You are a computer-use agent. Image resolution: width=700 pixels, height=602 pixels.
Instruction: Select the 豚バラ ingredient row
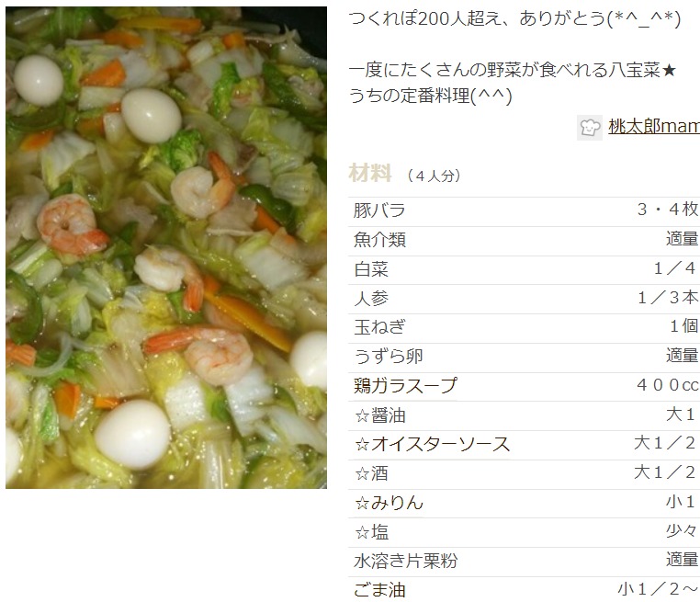click(x=525, y=210)
